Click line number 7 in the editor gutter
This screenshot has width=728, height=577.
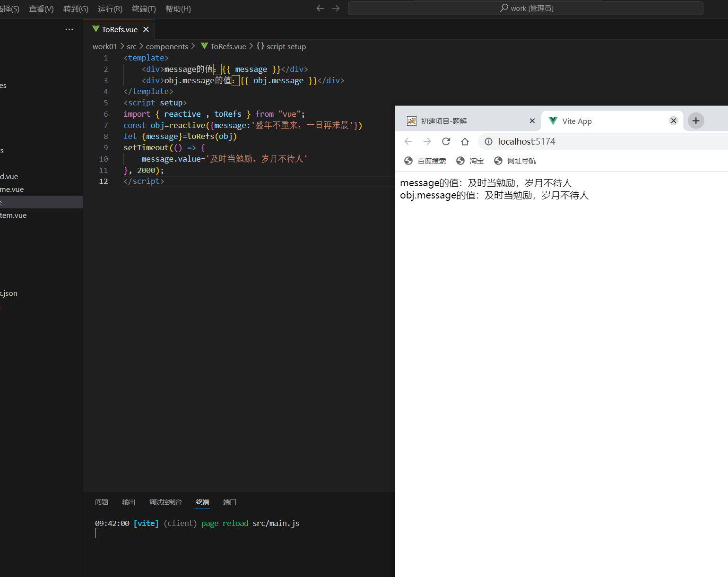point(106,125)
